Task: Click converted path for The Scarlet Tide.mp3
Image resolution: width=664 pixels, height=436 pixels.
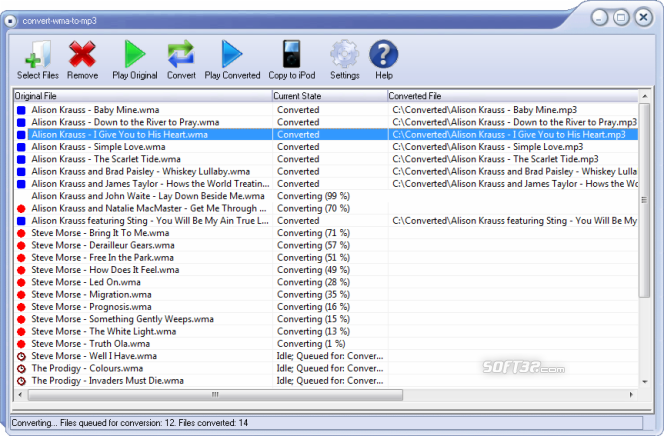Action: [495, 159]
